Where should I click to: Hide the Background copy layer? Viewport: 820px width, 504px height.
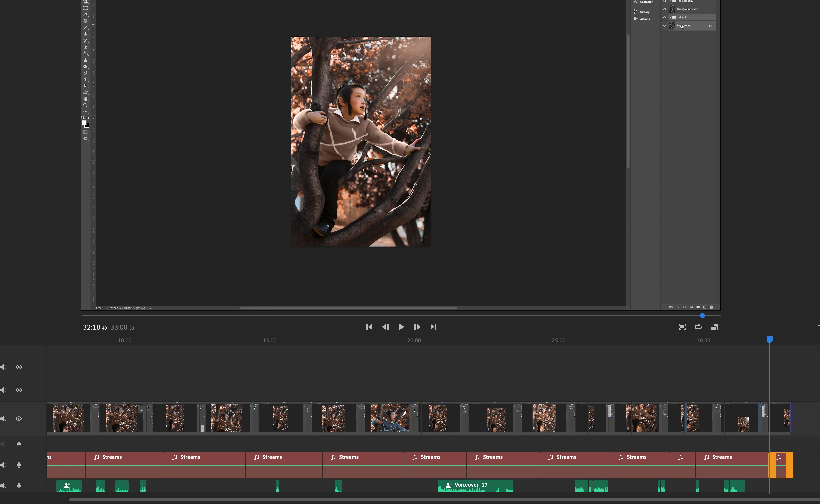click(x=664, y=9)
